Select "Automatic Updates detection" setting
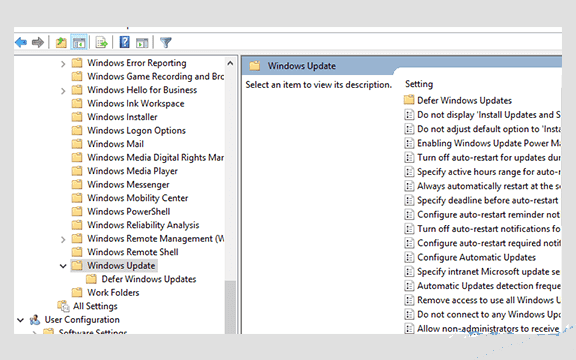Image resolution: width=576 pixels, height=360 pixels. pos(482,286)
